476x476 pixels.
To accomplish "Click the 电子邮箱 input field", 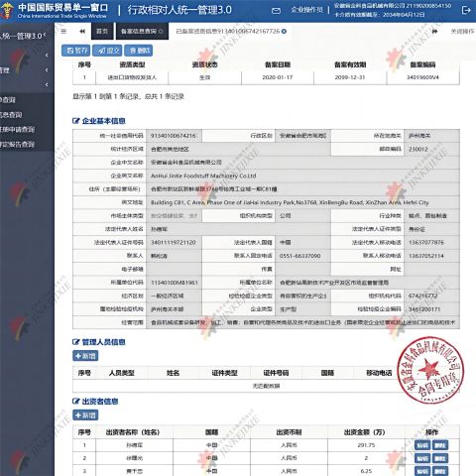I will pyautogui.click(x=174, y=269).
